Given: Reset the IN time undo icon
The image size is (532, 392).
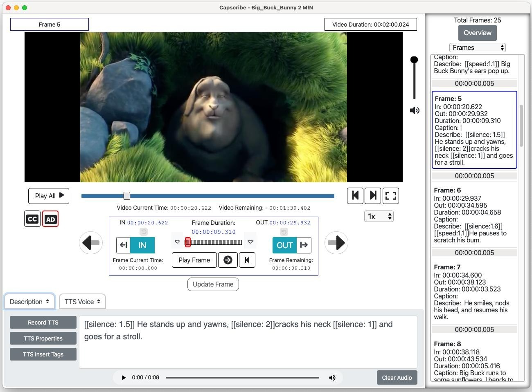Looking at the screenshot, I should pyautogui.click(x=144, y=232).
